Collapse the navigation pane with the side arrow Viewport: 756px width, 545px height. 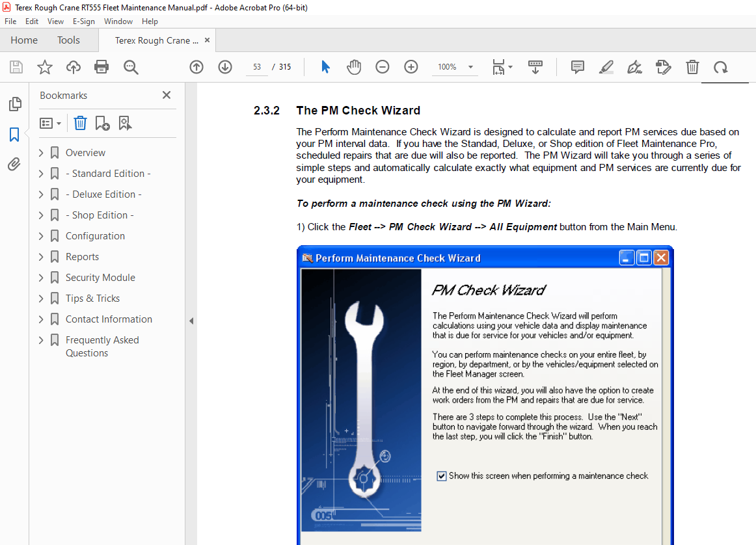(x=191, y=321)
